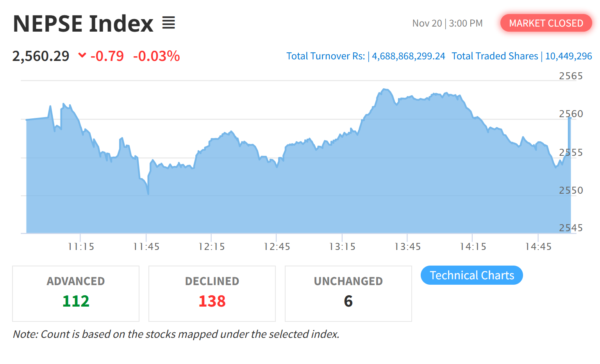Image resolution: width=600 pixels, height=364 pixels.
Task: Click the 2,560.29 index value
Action: (x=41, y=56)
